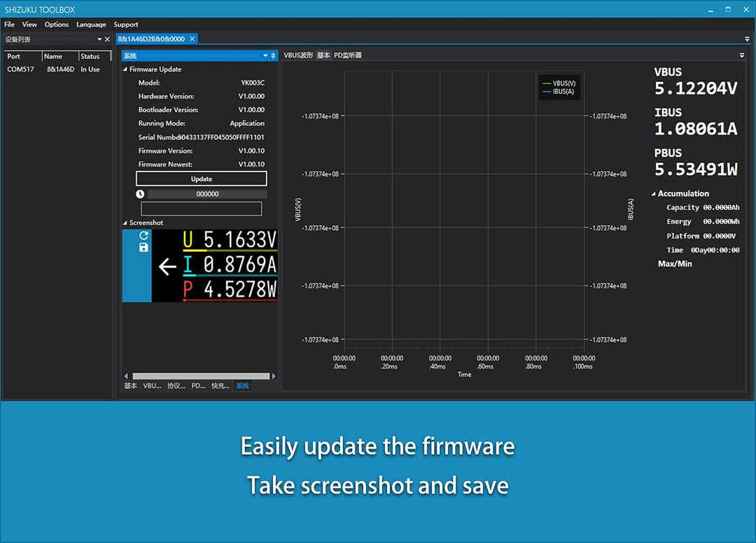Select the 快充... bottom panel tab

tap(220, 386)
